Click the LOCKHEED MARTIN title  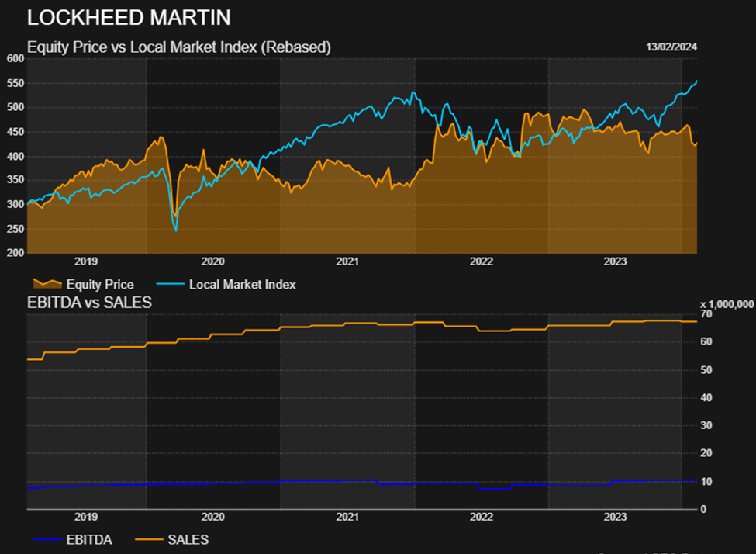click(x=128, y=17)
